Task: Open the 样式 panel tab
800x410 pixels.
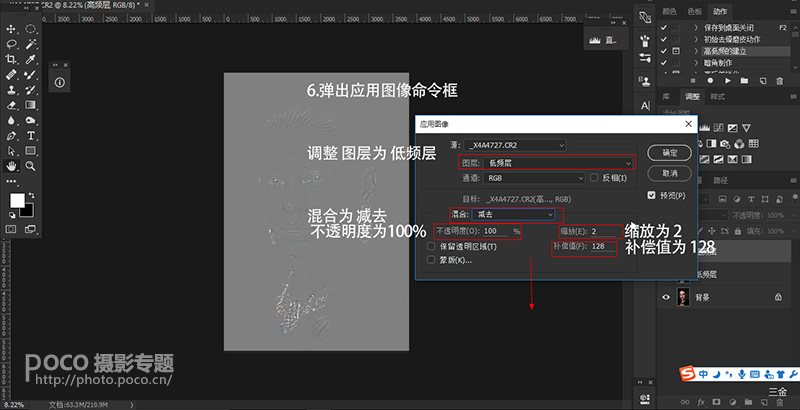Action: tap(717, 97)
